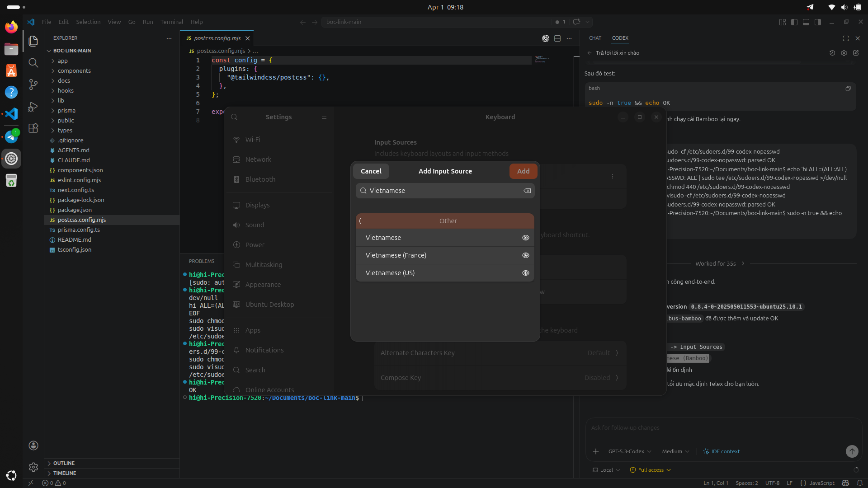Go back via the Other header
The height and width of the screenshot is (488, 868).
tap(360, 221)
